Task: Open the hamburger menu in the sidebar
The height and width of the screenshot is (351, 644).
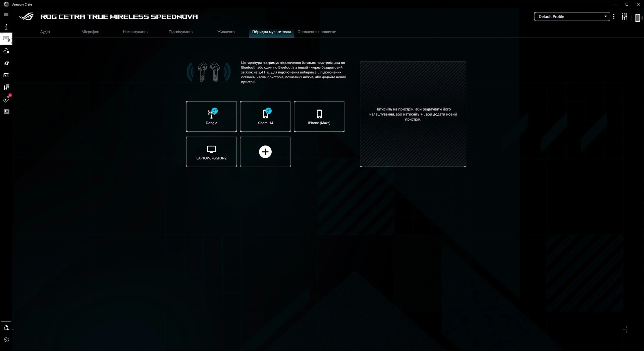Action: pos(6,14)
